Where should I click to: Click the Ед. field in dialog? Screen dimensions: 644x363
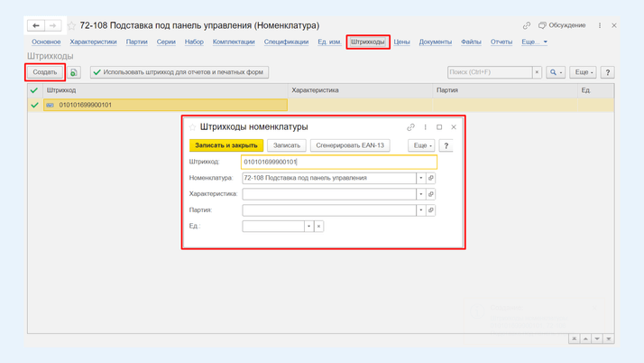pos(273,227)
